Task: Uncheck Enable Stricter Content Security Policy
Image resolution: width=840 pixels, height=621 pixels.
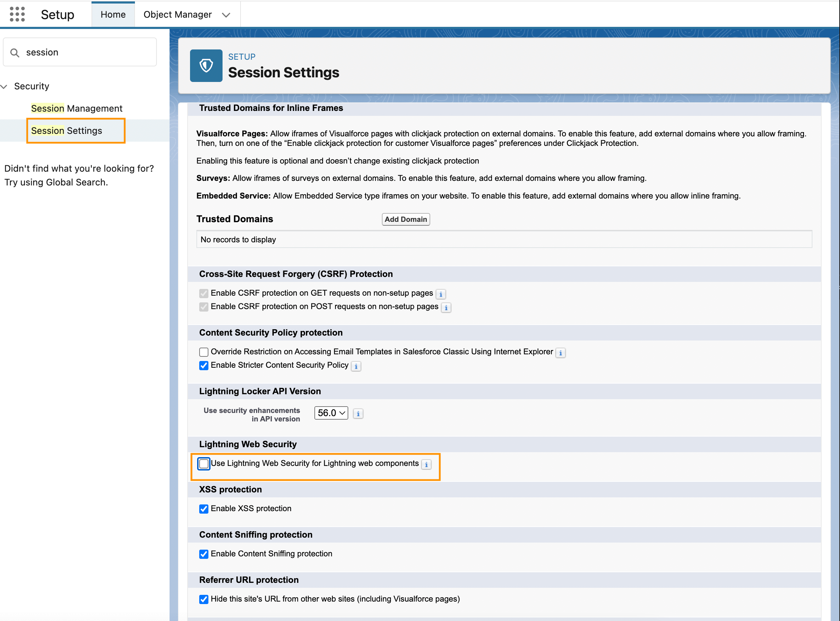Action: tap(204, 365)
